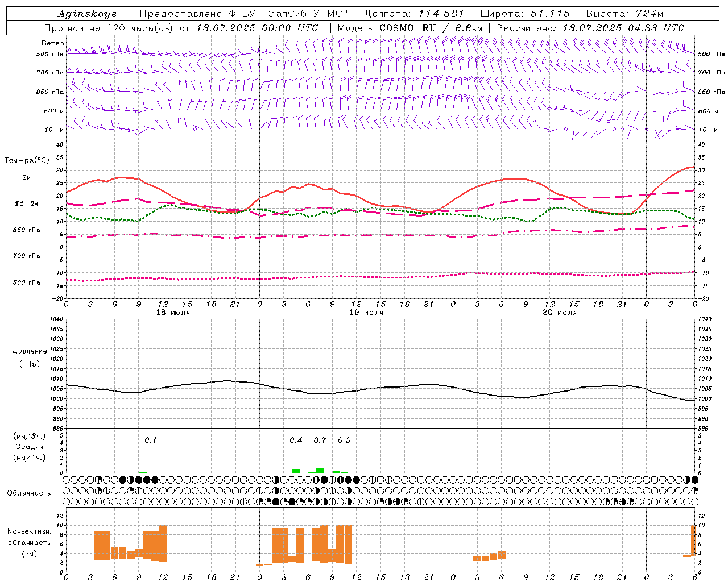Click the text Прогноз на 120 часа(ов)
Viewport: 728px width, 582px height.
(x=109, y=28)
